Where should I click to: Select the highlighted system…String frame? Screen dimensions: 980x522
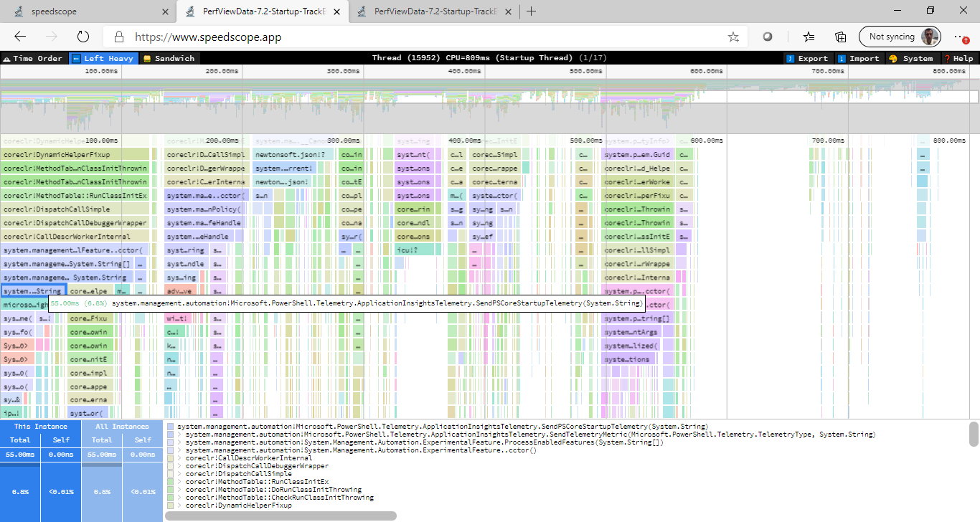tap(34, 291)
